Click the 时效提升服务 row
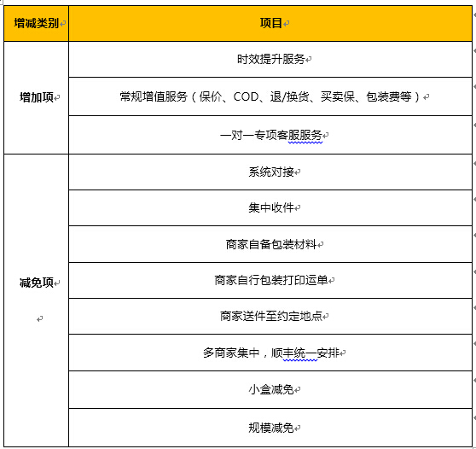This screenshot has width=476, height=449. point(270,59)
